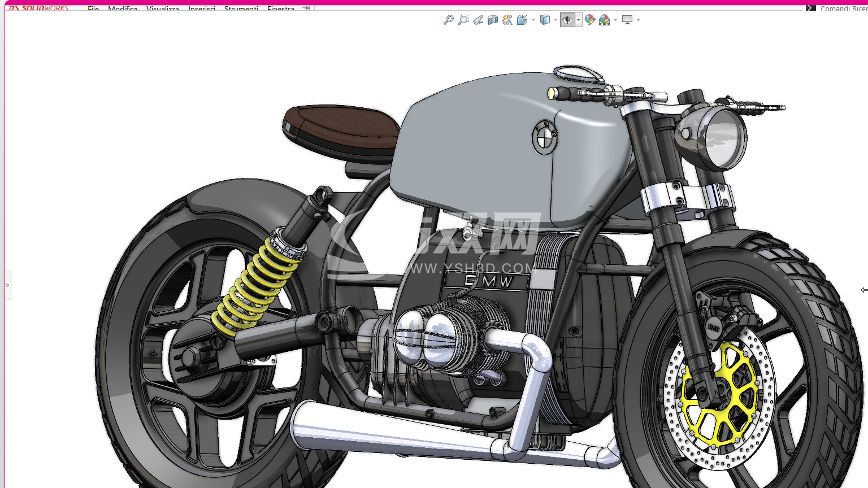
Task: Focus the Comandi Ricerca search field
Action: click(844, 8)
